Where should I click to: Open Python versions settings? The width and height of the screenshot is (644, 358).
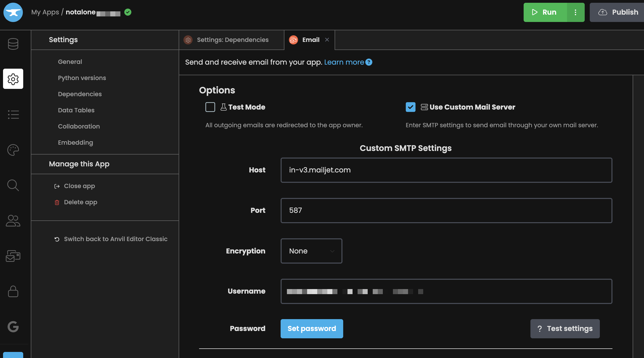[82, 78]
